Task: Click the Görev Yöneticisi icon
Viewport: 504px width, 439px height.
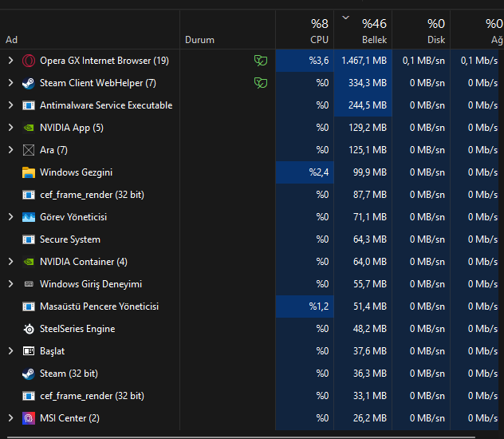Action: pos(29,217)
